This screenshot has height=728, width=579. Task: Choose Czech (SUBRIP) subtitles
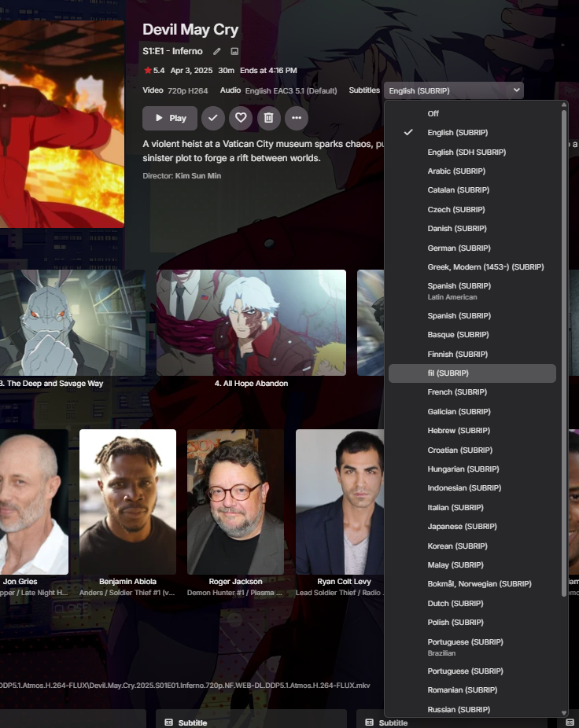click(472, 209)
